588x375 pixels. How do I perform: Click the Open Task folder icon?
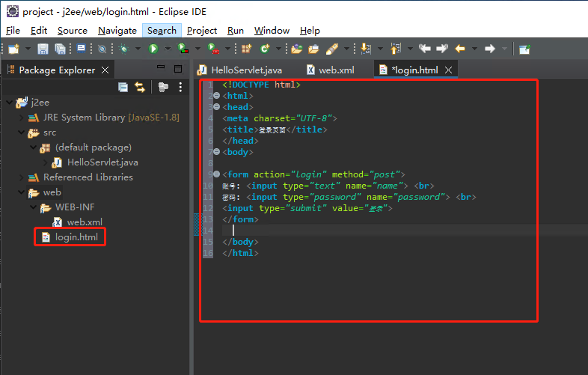314,49
